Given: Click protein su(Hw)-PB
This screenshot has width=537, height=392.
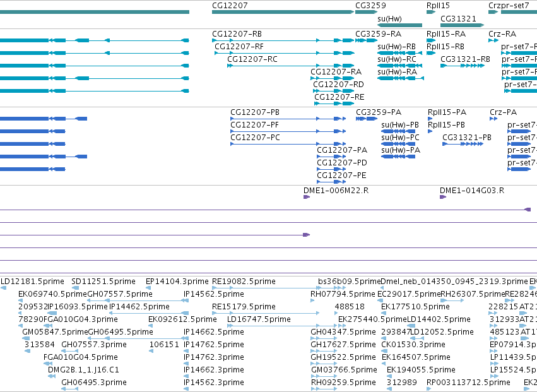Looking at the screenshot, I should pyautogui.click(x=400, y=126).
